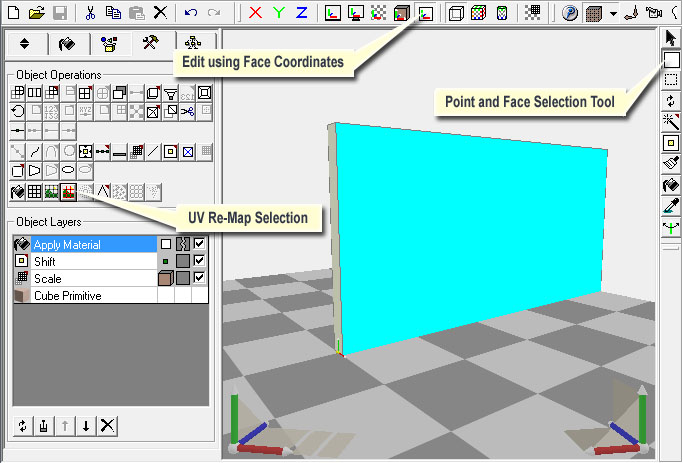Pick the eyedropper tool in right toolbar
The height and width of the screenshot is (463, 683).
(672, 206)
